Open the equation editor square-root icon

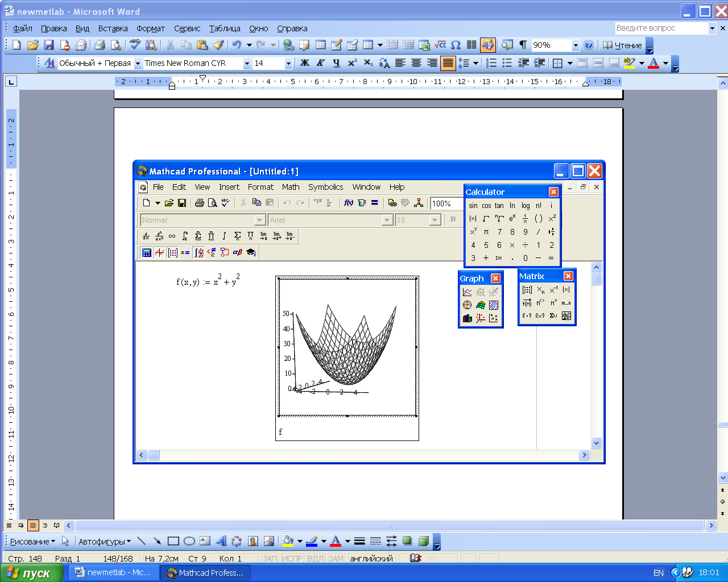pyautogui.click(x=440, y=45)
